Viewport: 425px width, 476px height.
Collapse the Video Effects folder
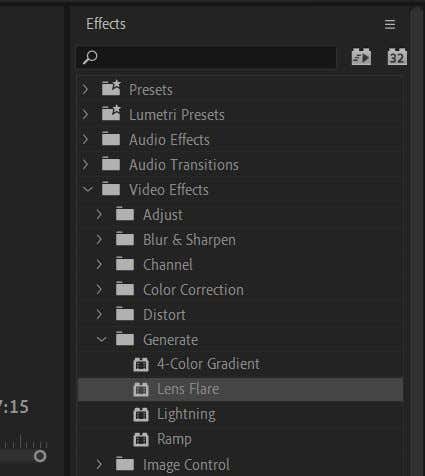pyautogui.click(x=88, y=190)
